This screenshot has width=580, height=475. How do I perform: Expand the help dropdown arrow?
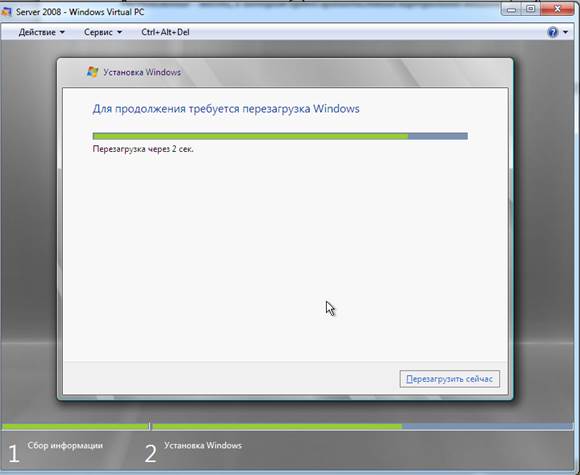click(x=565, y=32)
